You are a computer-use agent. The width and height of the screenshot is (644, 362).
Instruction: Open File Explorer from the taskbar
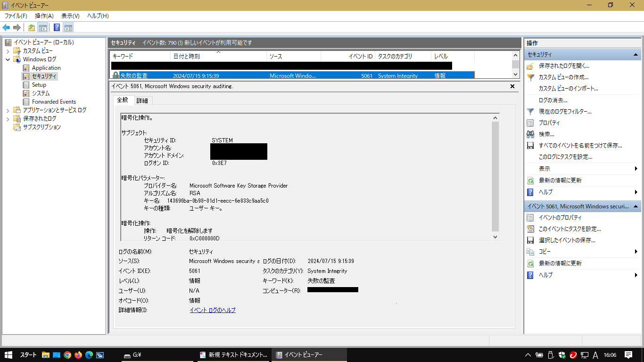coord(46,355)
